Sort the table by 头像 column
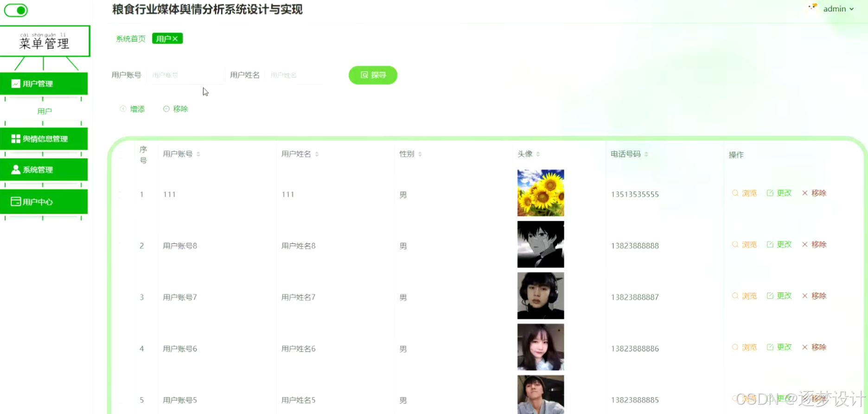868x414 pixels. 538,154
